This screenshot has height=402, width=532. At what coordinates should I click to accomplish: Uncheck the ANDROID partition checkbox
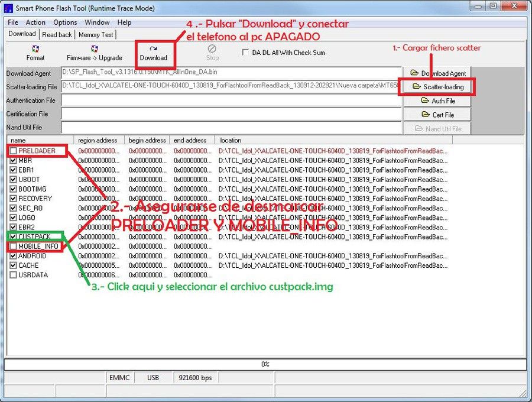[x=13, y=256]
